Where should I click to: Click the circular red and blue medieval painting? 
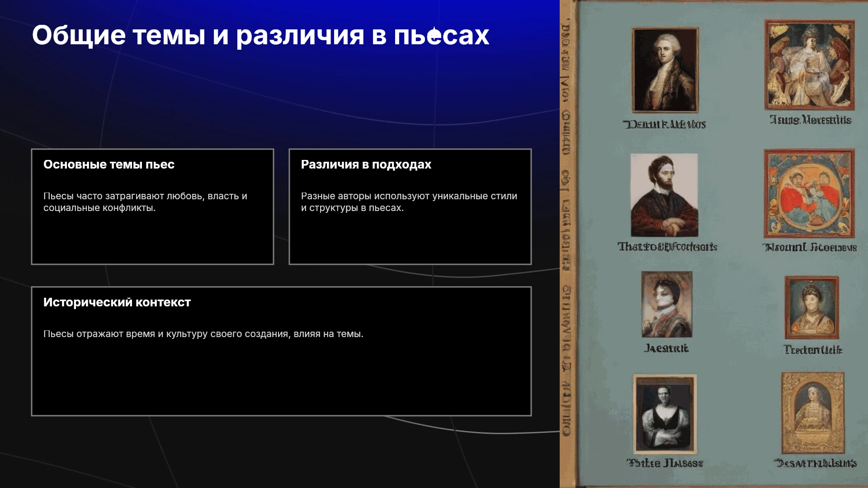coord(809,194)
